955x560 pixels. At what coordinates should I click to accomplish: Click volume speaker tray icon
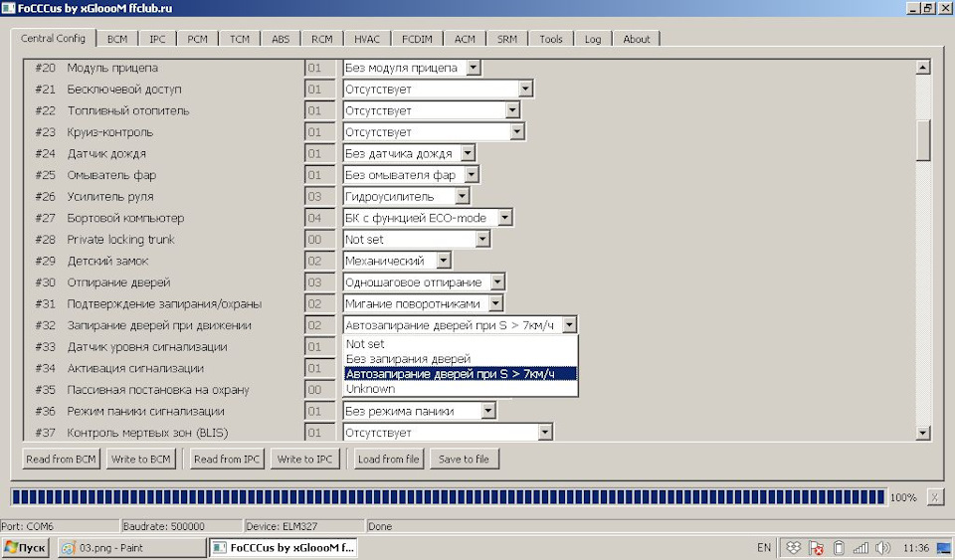(882, 548)
